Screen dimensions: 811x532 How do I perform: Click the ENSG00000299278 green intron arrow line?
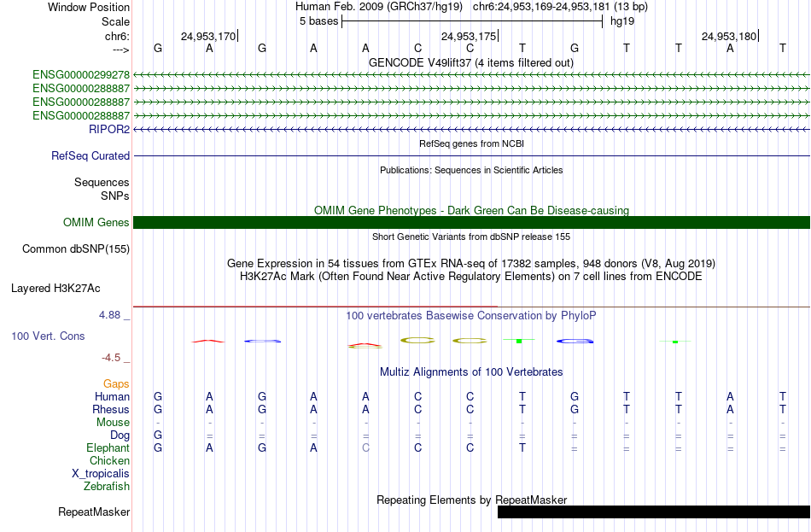click(x=471, y=75)
